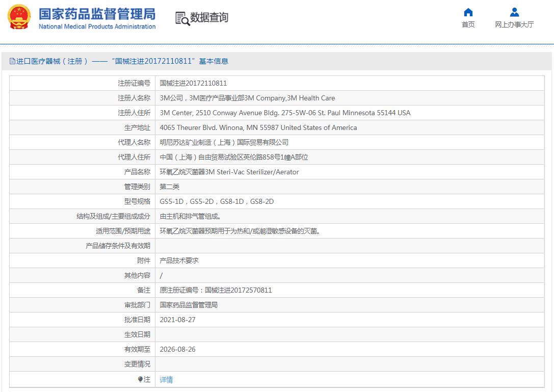Click the document icon before 进口医疗器械

tap(12, 61)
